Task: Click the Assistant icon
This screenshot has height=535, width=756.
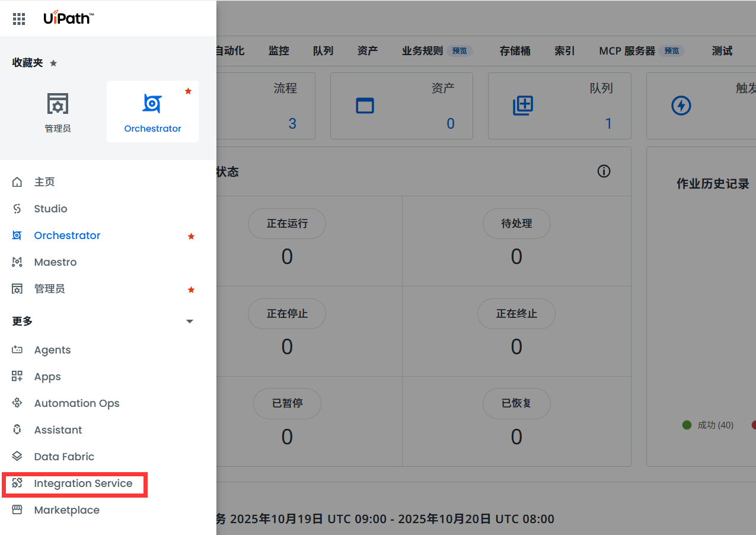Action: 17,430
